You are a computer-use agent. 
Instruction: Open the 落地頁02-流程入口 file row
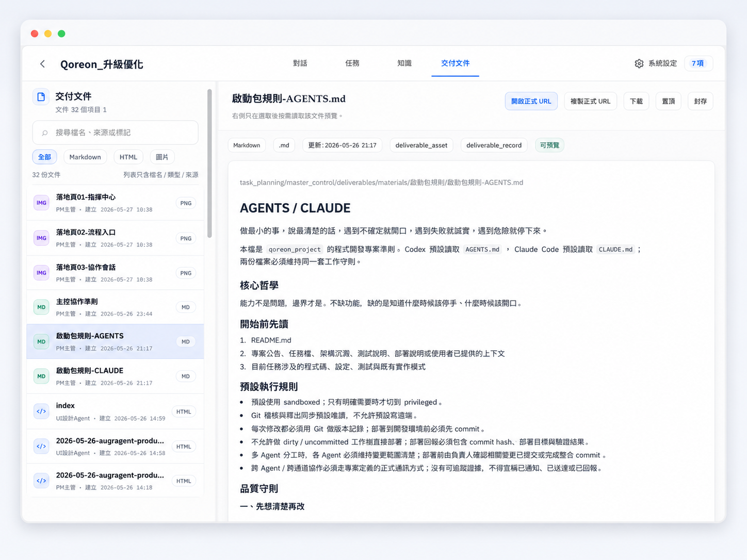pyautogui.click(x=115, y=238)
